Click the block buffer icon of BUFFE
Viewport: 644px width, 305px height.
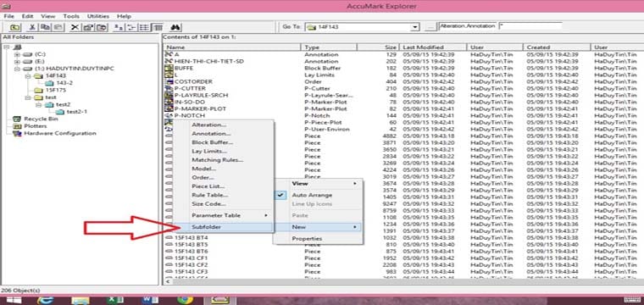click(x=169, y=68)
